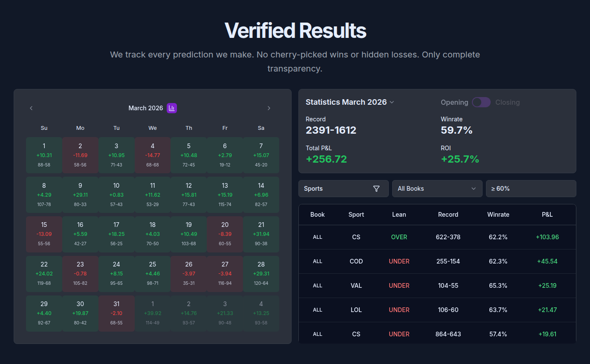Click the Sports filter funnel icon

coord(376,189)
